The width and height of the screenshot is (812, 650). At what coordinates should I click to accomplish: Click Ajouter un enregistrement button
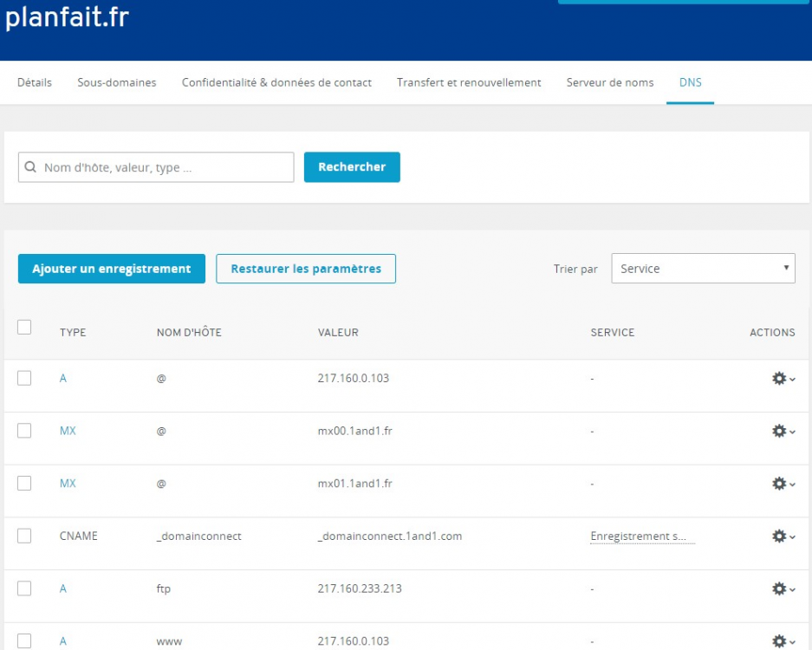[112, 269]
